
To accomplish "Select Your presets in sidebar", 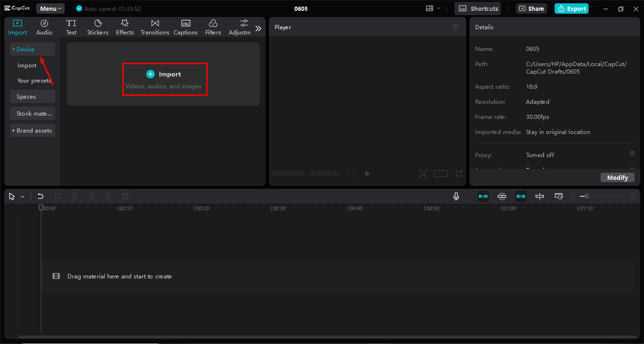I will click(34, 81).
